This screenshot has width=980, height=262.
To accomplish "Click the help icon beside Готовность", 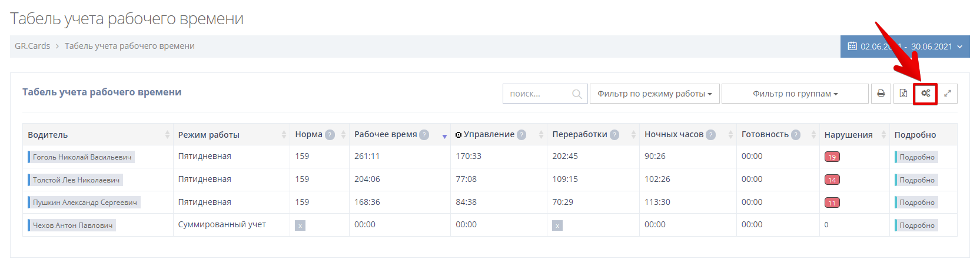I will click(796, 135).
